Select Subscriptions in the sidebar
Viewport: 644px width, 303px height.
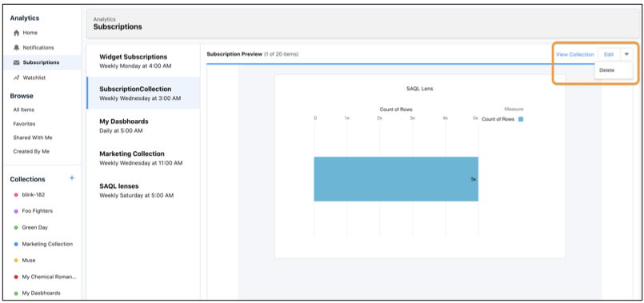coord(42,62)
